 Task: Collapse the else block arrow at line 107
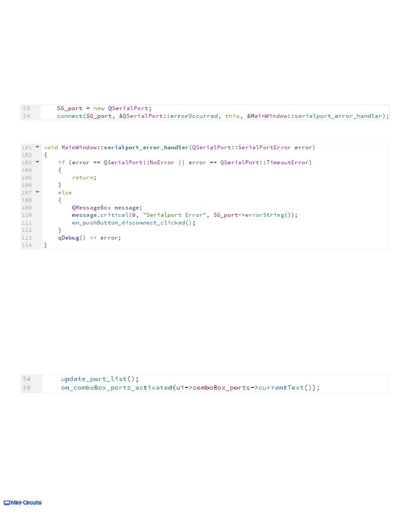37,192
